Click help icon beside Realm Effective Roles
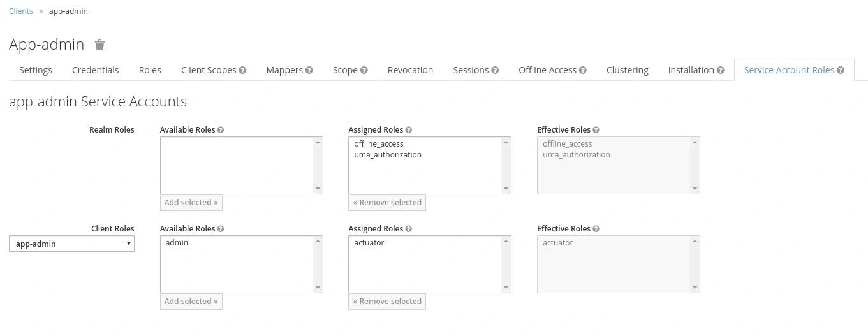 [596, 130]
